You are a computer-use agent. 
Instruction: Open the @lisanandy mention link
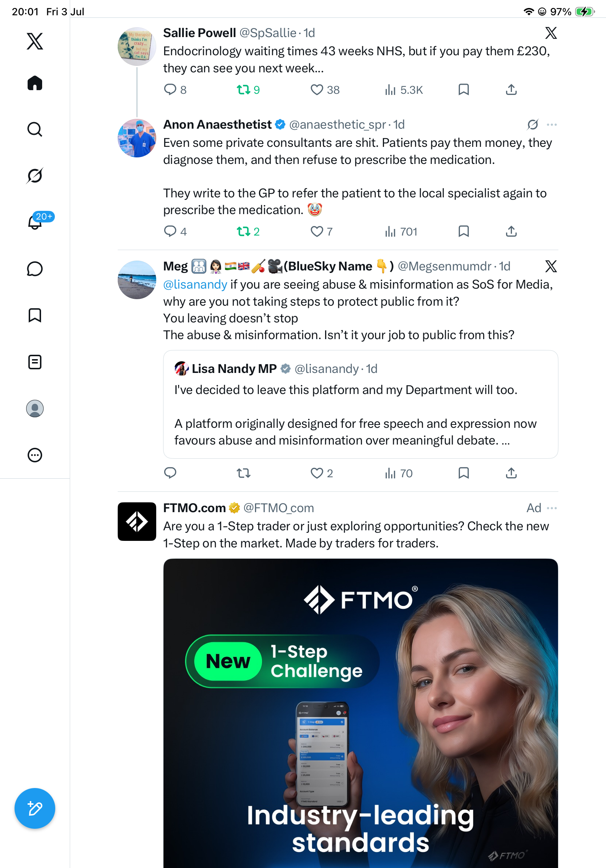tap(195, 284)
